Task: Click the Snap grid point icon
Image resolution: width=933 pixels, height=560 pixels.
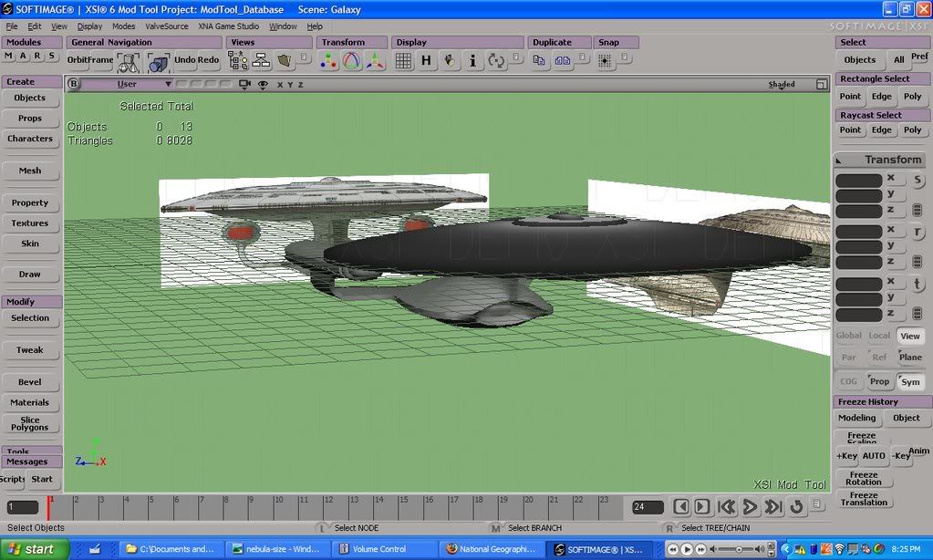Action: click(605, 61)
